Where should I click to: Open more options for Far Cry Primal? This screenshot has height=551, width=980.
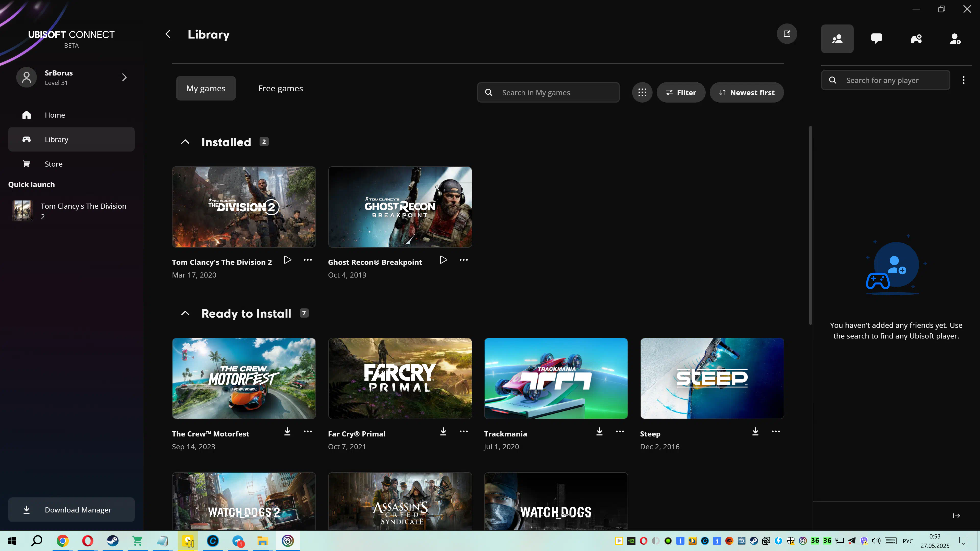463,432
